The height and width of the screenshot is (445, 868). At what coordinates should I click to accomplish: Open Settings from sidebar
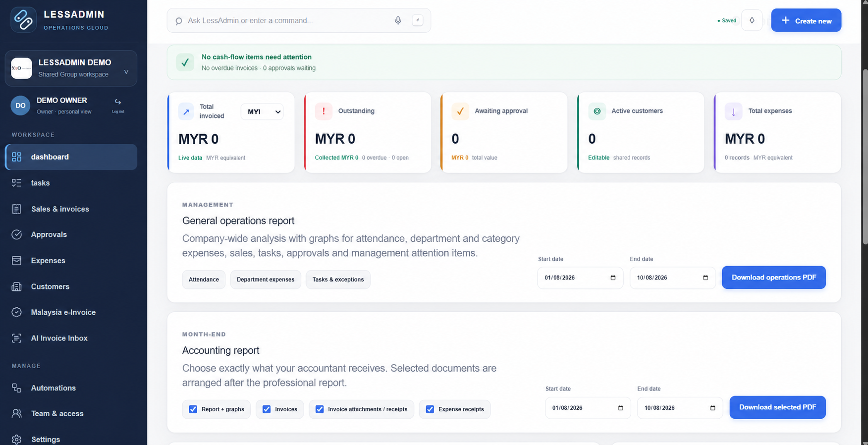pos(71,440)
